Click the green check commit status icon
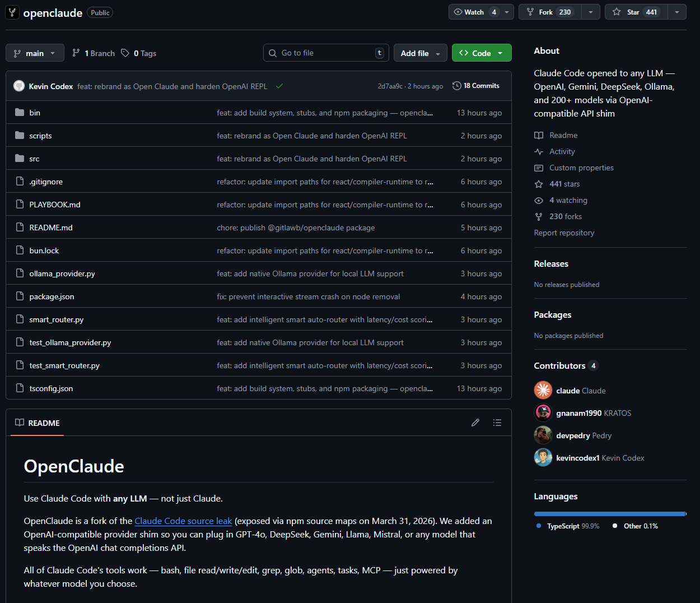Image resolution: width=700 pixels, height=603 pixels. pos(279,86)
